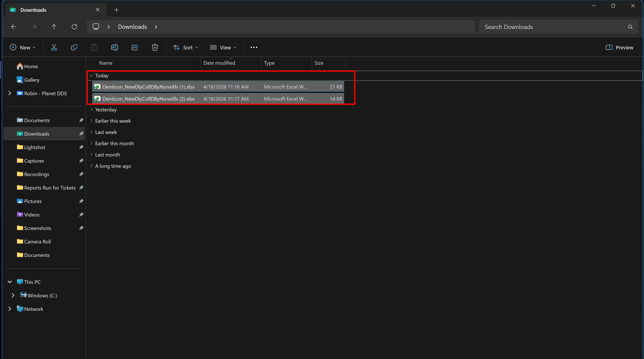Collapse the Today group
Viewport: 644px width, 359px height.
coord(92,75)
